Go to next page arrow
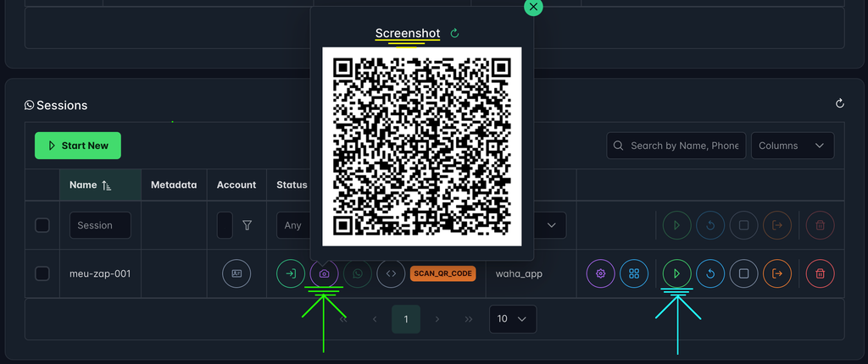The height and width of the screenshot is (364, 868). pyautogui.click(x=437, y=319)
